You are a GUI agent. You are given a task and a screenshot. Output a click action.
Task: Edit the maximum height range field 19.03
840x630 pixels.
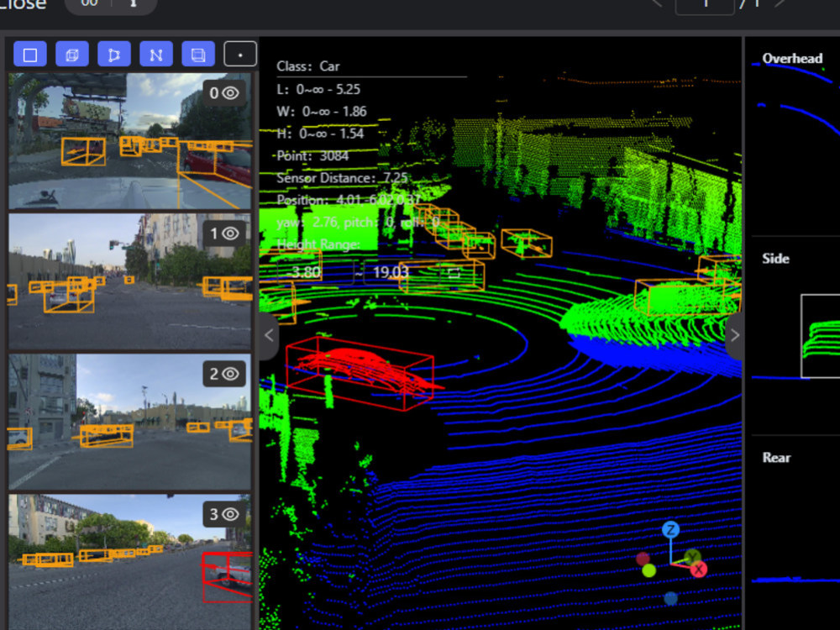click(x=402, y=272)
